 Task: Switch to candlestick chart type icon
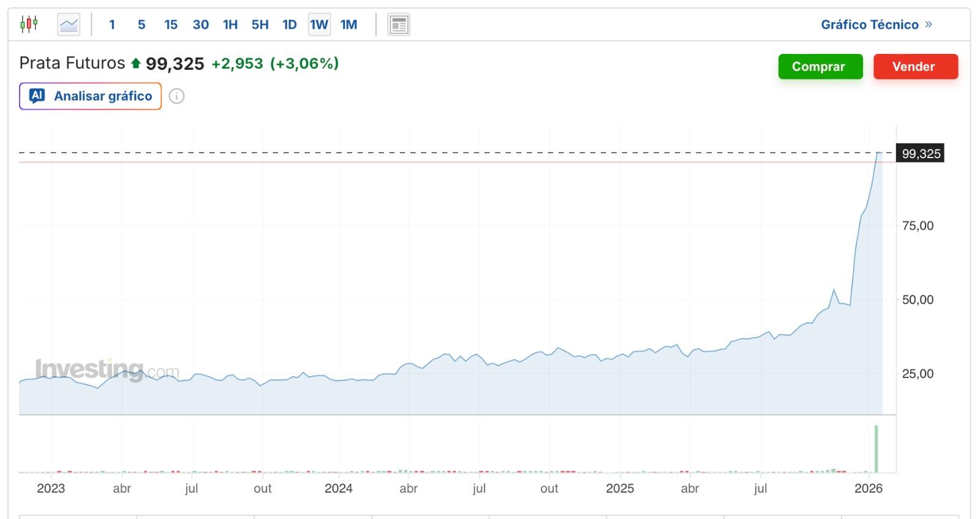[29, 25]
